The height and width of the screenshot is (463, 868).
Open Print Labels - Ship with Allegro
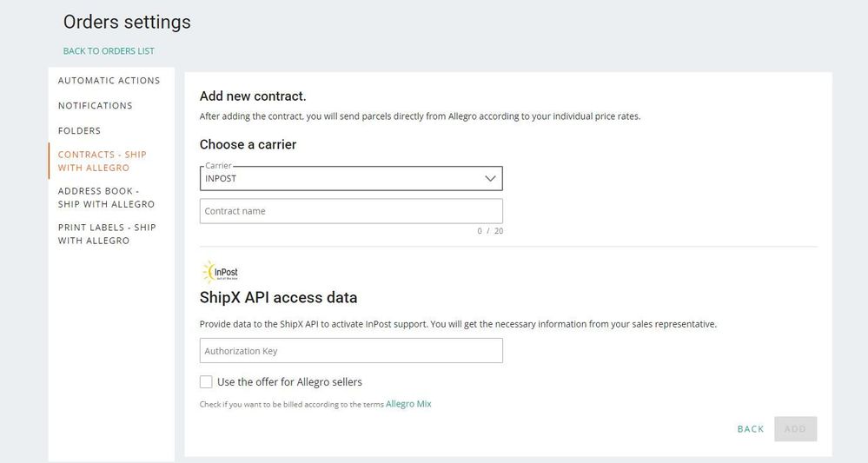click(x=107, y=234)
